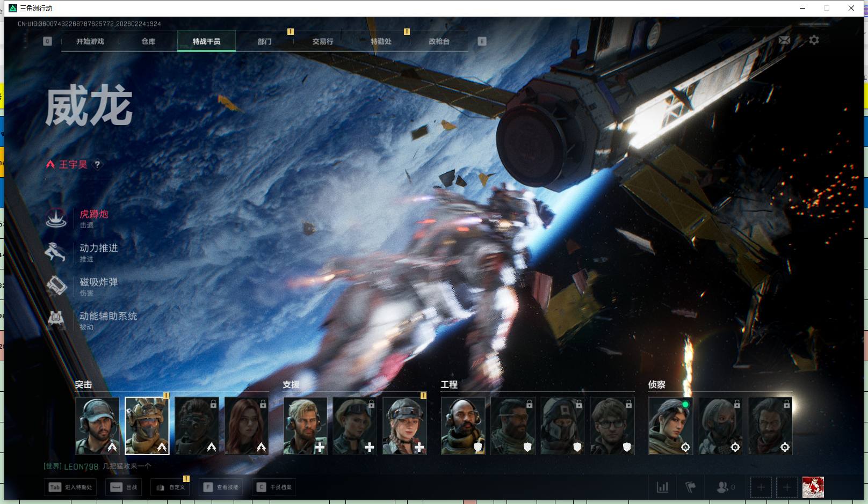The image size is (868, 504).
Task: Click the flags icon in bottom bar
Action: click(691, 487)
